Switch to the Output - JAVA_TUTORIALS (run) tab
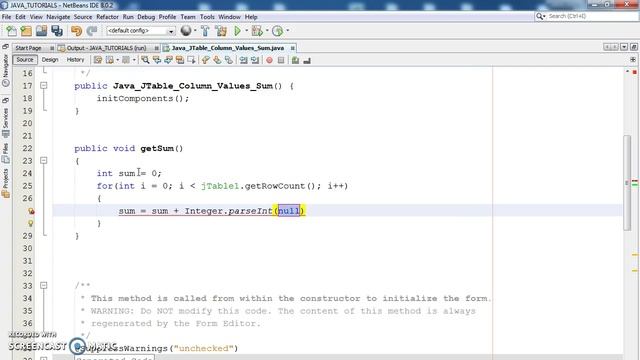640x360 pixels. tap(106, 48)
